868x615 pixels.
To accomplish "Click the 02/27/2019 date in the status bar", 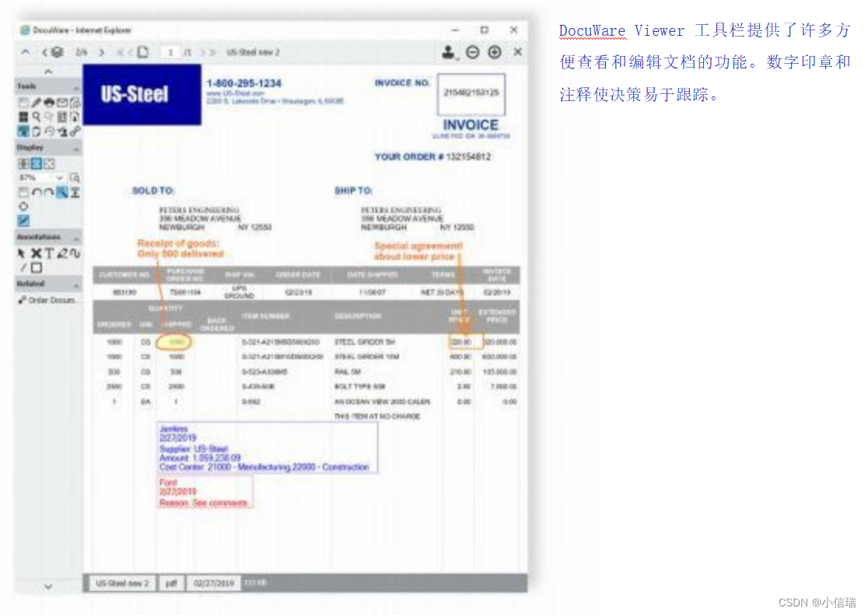I will [214, 583].
